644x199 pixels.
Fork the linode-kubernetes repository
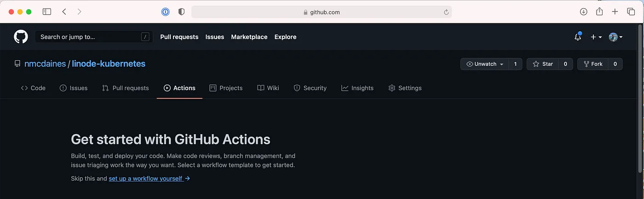[x=592, y=64]
